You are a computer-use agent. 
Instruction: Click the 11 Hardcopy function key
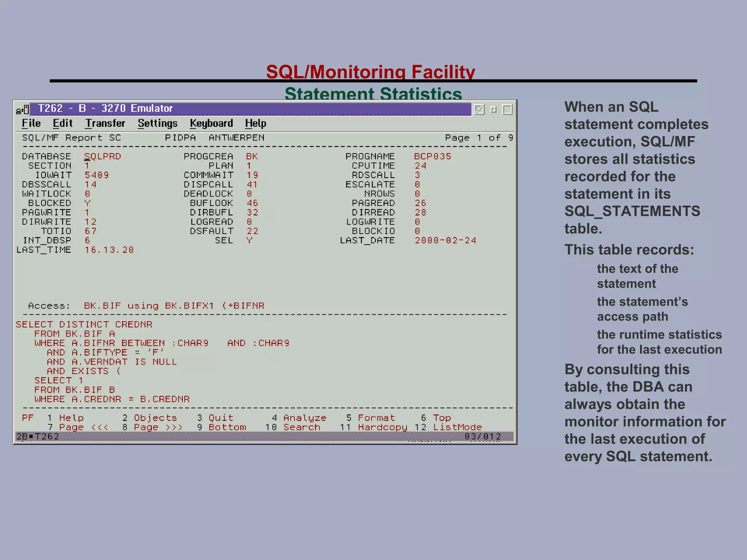[x=373, y=427]
